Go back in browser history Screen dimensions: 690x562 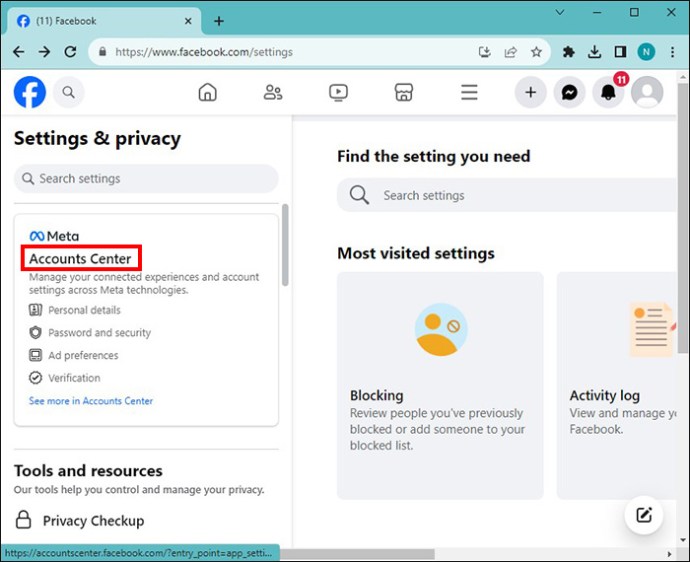[18, 52]
